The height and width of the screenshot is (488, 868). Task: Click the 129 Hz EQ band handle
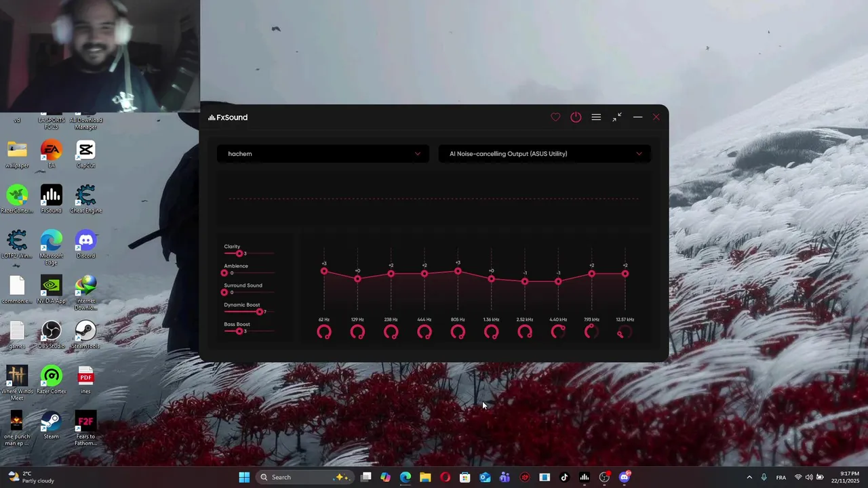pyautogui.click(x=357, y=279)
